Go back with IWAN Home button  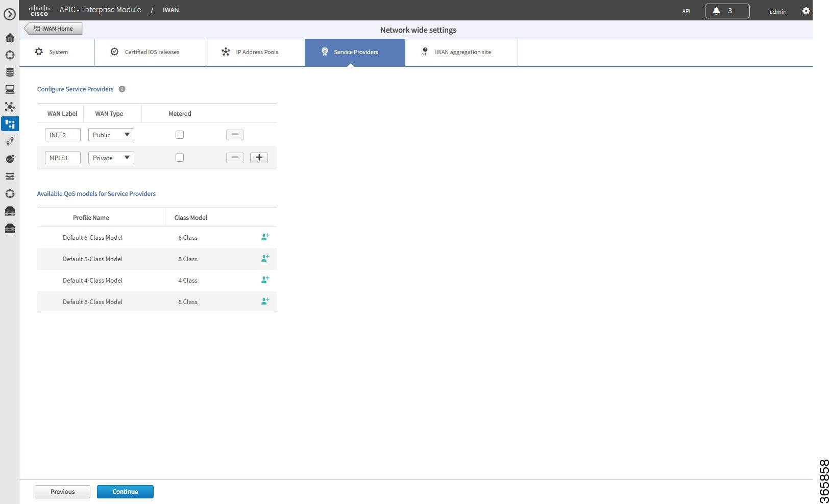[x=54, y=29]
